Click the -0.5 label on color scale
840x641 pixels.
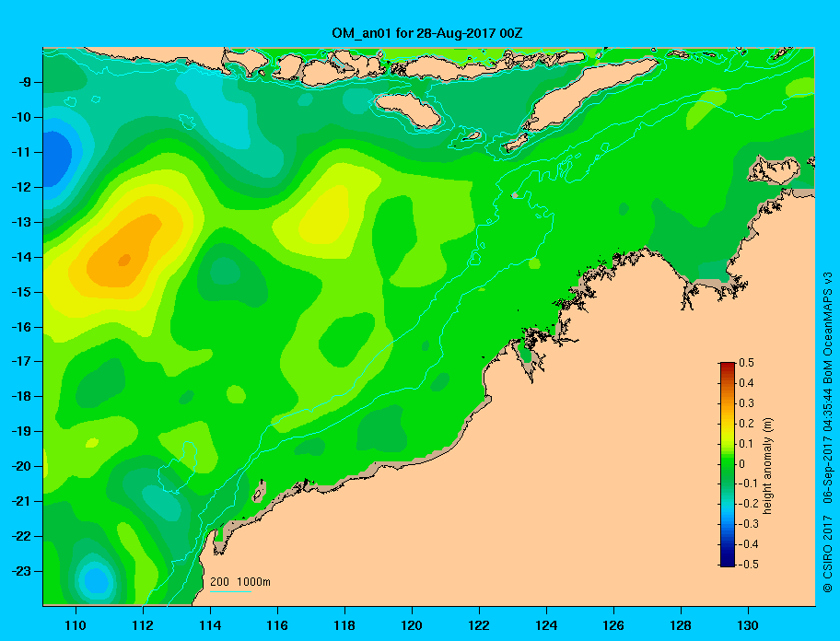[749, 565]
